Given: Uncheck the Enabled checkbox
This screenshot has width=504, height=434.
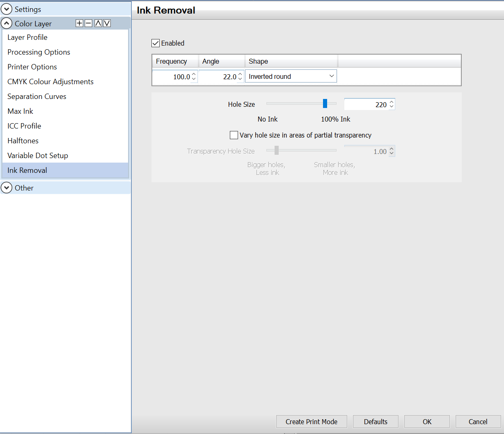Looking at the screenshot, I should pyautogui.click(x=156, y=43).
